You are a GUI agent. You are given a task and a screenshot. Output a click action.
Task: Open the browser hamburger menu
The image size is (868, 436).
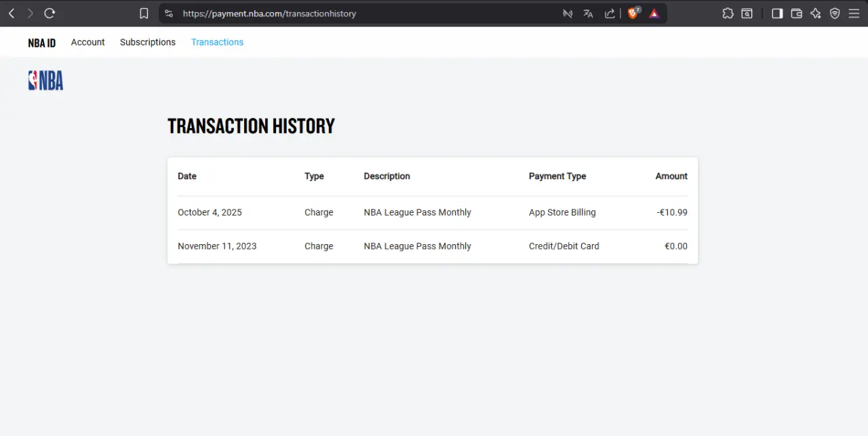tap(854, 14)
